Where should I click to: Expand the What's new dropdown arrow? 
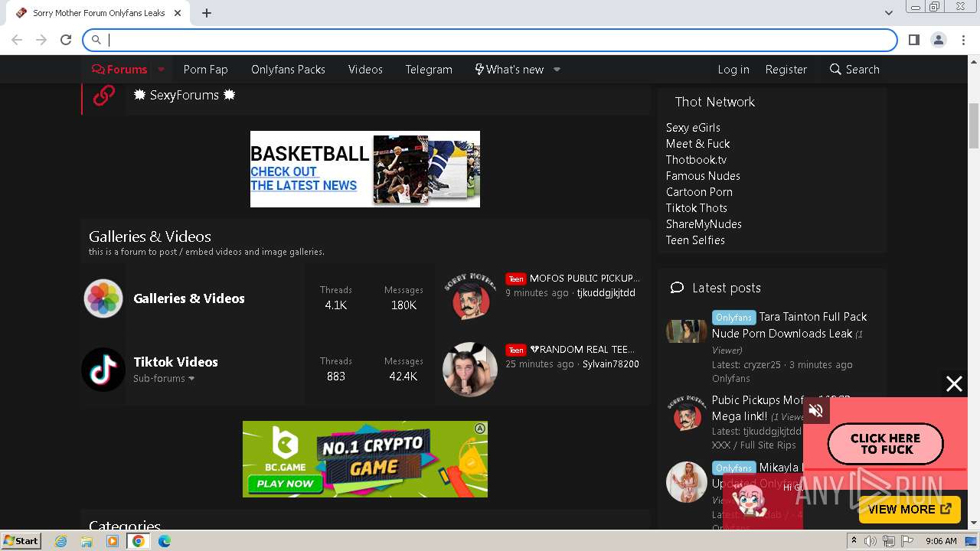coord(557,69)
